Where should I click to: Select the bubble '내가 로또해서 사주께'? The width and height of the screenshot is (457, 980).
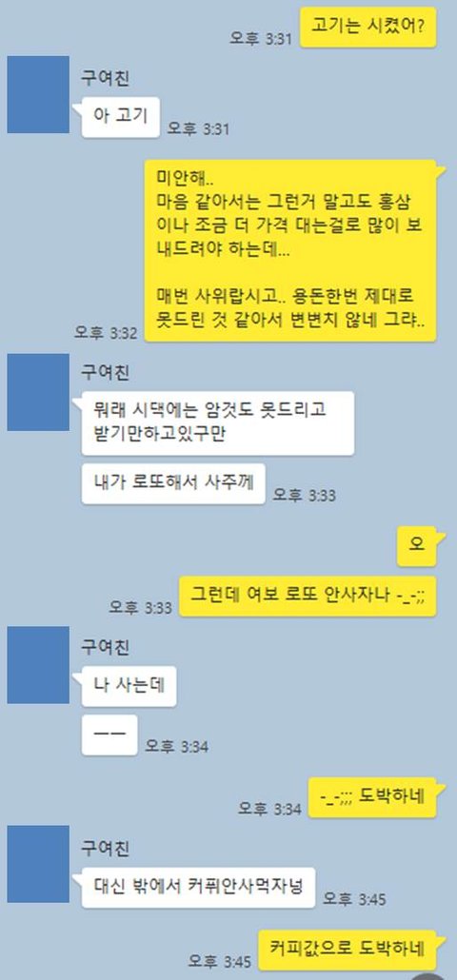pos(173,483)
